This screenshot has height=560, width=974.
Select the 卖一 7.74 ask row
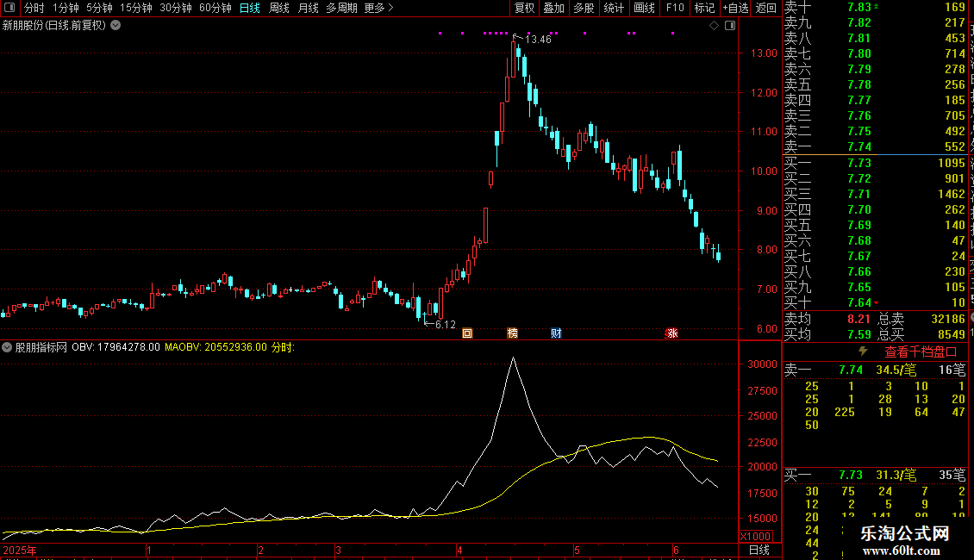875,146
